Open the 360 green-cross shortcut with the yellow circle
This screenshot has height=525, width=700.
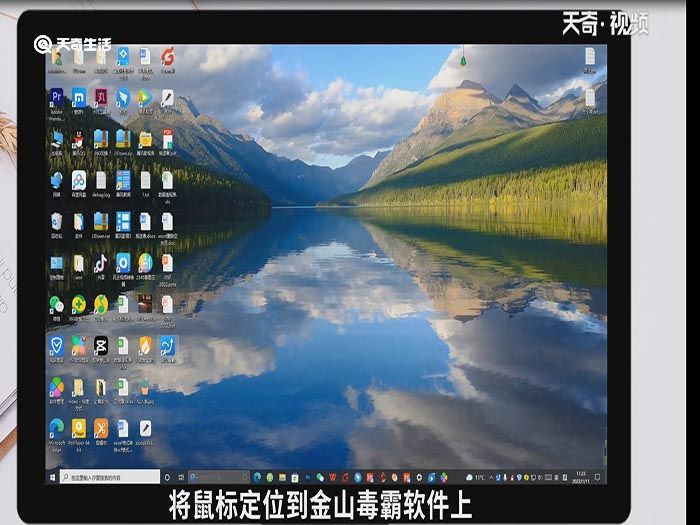pos(79,304)
